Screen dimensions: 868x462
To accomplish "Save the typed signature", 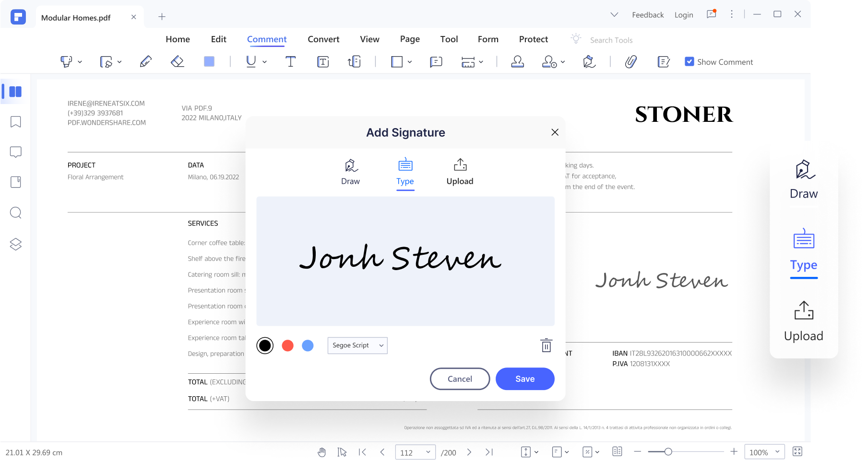I will [x=525, y=379].
